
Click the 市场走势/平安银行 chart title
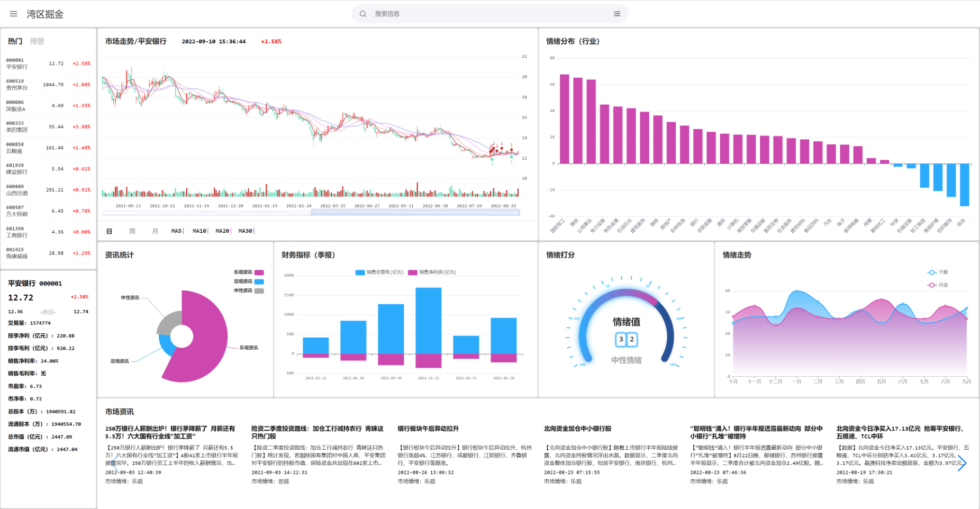[136, 41]
